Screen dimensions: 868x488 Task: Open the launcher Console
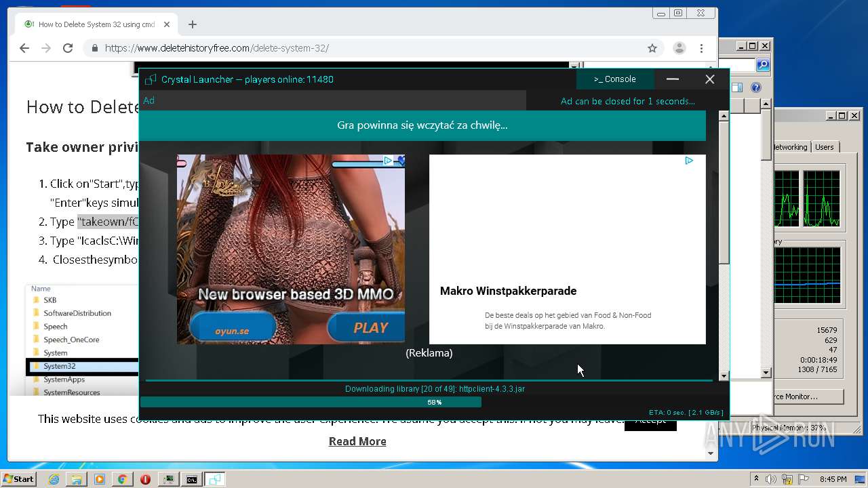[x=615, y=79]
